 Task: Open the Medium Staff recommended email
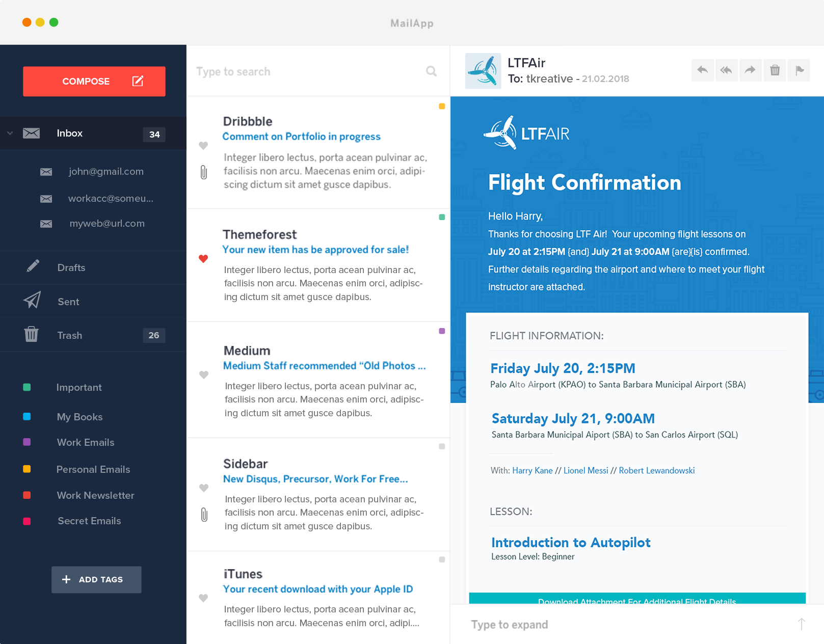(x=318, y=380)
